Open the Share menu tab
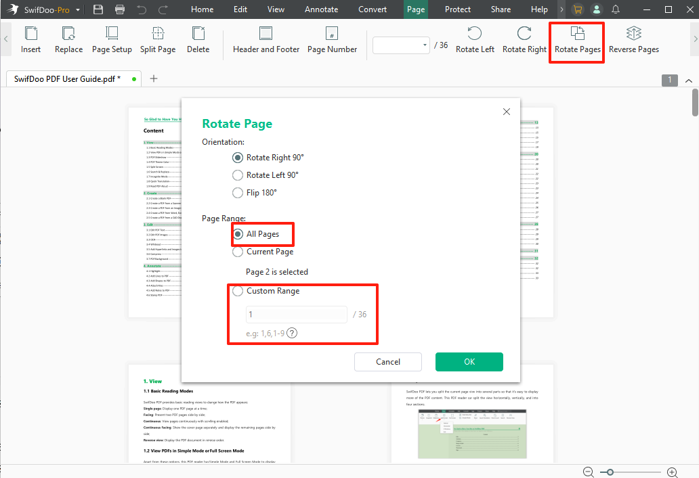The width and height of the screenshot is (699, 478). point(501,9)
